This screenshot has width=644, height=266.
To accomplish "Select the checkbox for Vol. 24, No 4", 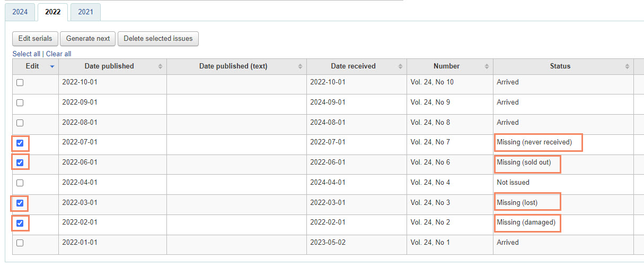I will (20, 183).
